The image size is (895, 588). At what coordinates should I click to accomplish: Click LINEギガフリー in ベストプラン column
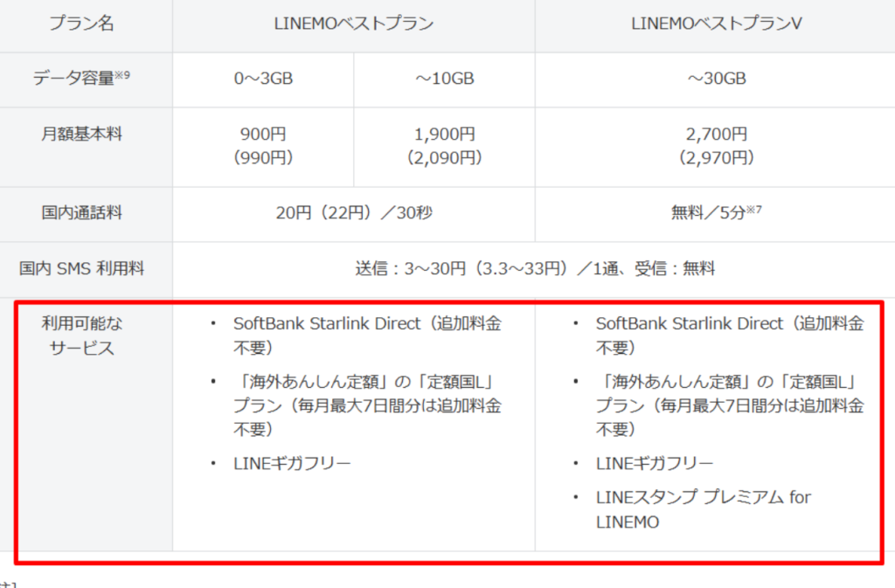coord(292,463)
